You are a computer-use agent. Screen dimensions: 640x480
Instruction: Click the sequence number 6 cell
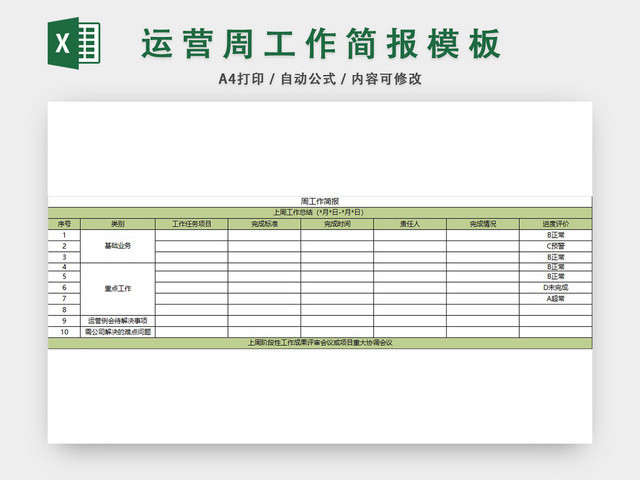64,287
